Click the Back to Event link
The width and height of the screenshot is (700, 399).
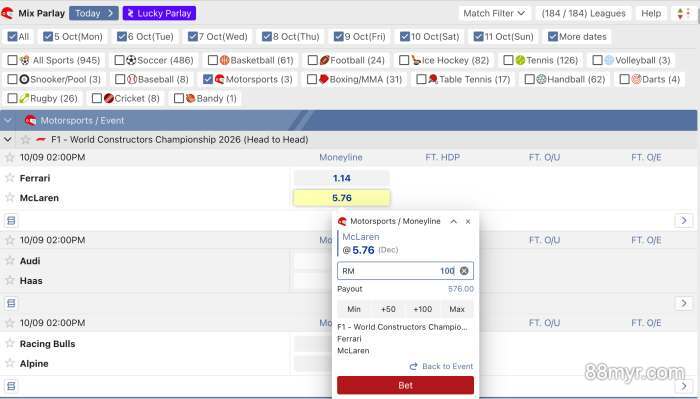point(441,366)
